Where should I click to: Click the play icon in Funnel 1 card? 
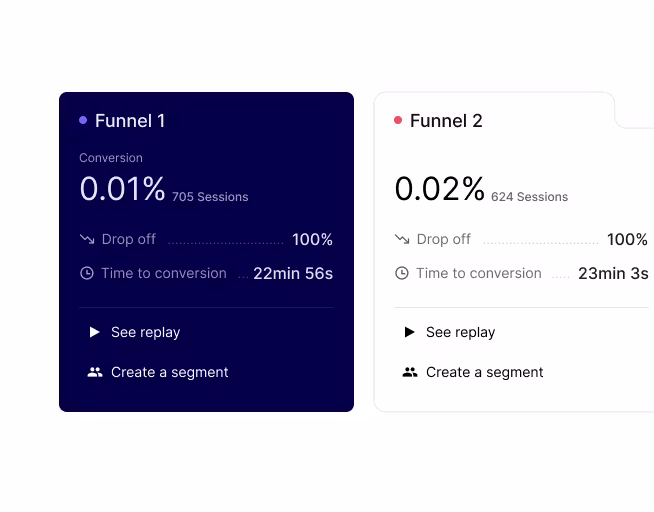point(95,332)
